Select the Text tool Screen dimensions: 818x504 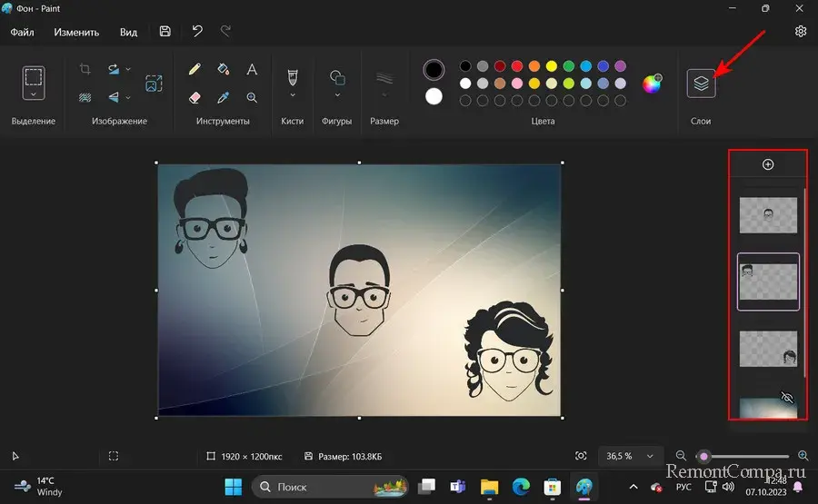click(x=252, y=70)
